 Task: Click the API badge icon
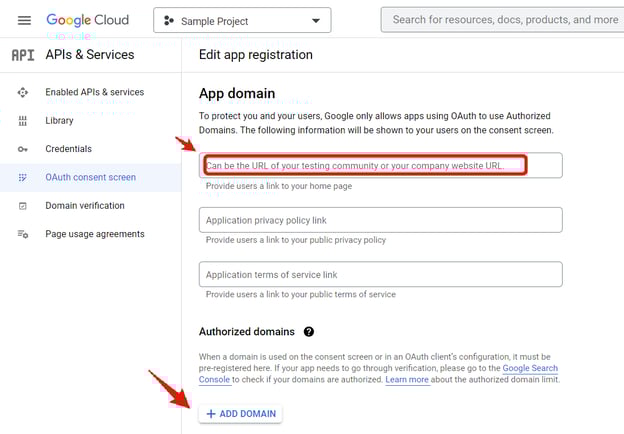point(22,55)
